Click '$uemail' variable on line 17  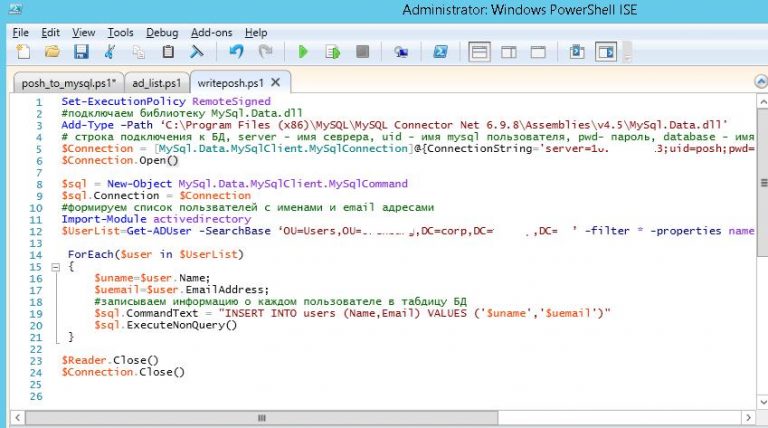[117, 289]
